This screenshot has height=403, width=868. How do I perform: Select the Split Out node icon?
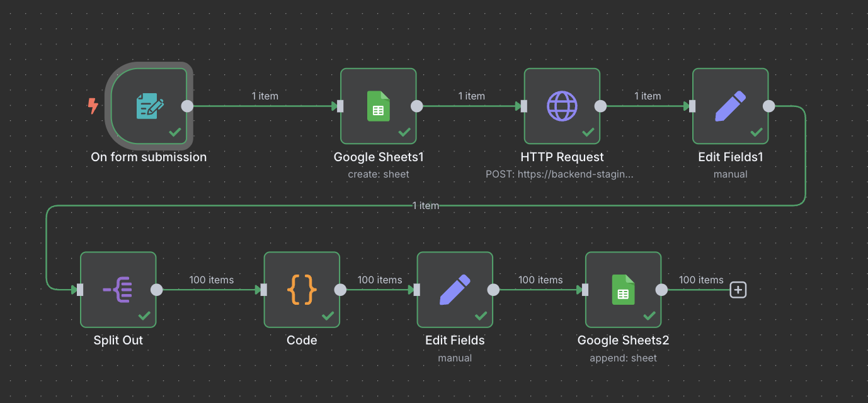pos(118,290)
